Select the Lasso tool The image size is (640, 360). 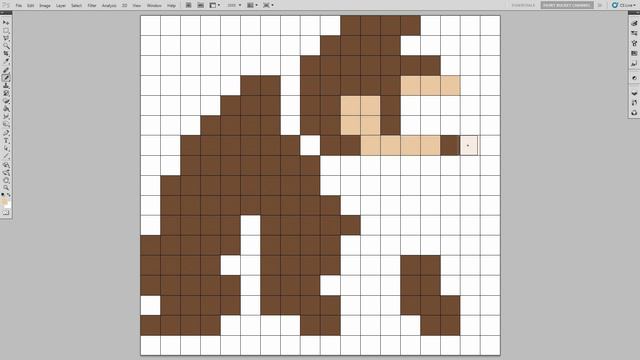6,38
